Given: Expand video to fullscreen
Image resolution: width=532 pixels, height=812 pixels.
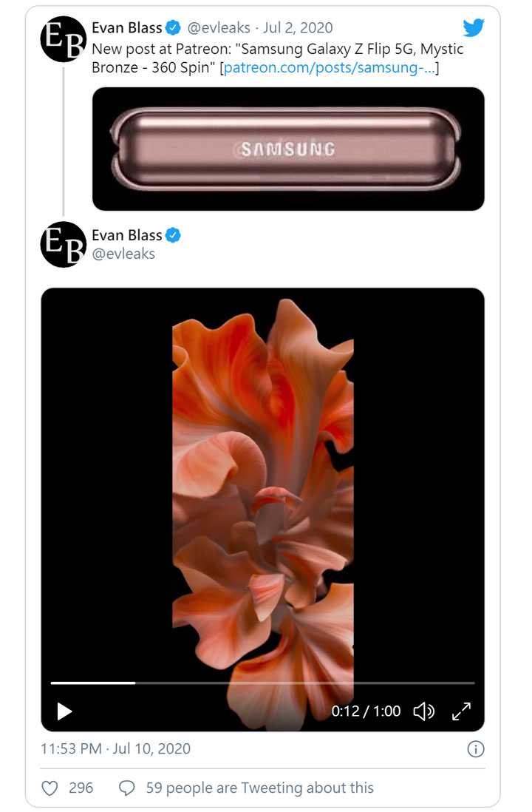Looking at the screenshot, I should point(461,711).
